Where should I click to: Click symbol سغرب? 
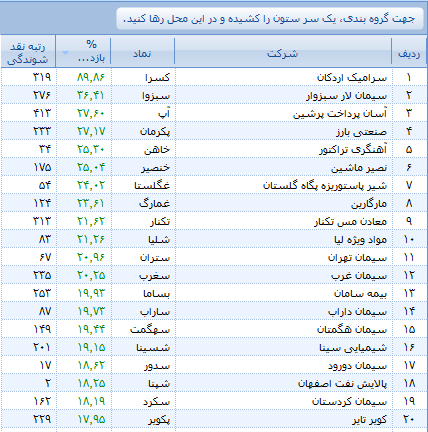click(x=154, y=276)
